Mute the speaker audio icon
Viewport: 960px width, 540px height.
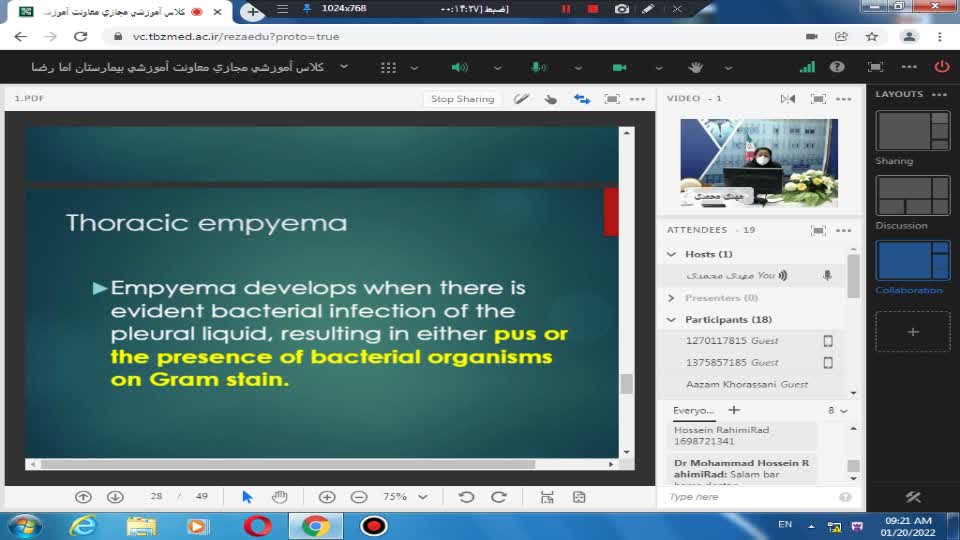pos(459,67)
